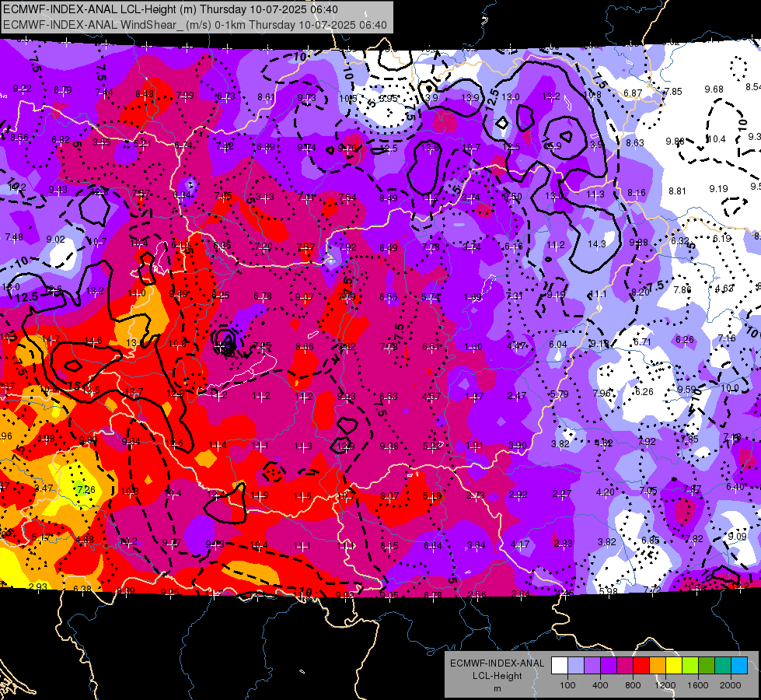This screenshot has width=761, height=700.
Task: Click the wind shear value 6.71
Action: pyautogui.click(x=642, y=342)
